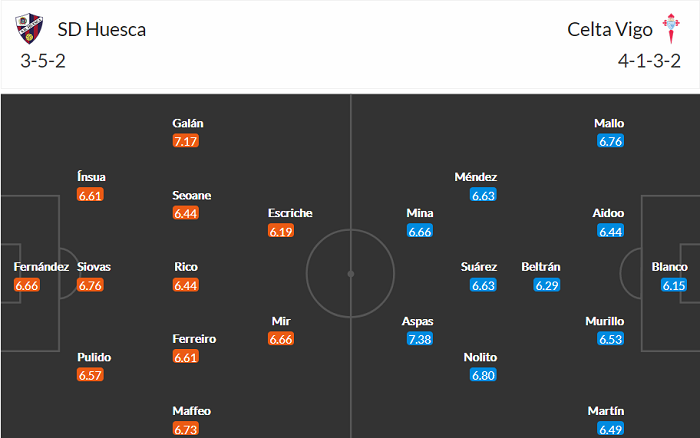Click the SD Huesca club crest
Viewport: 700px width, 438px height.
pyautogui.click(x=31, y=29)
